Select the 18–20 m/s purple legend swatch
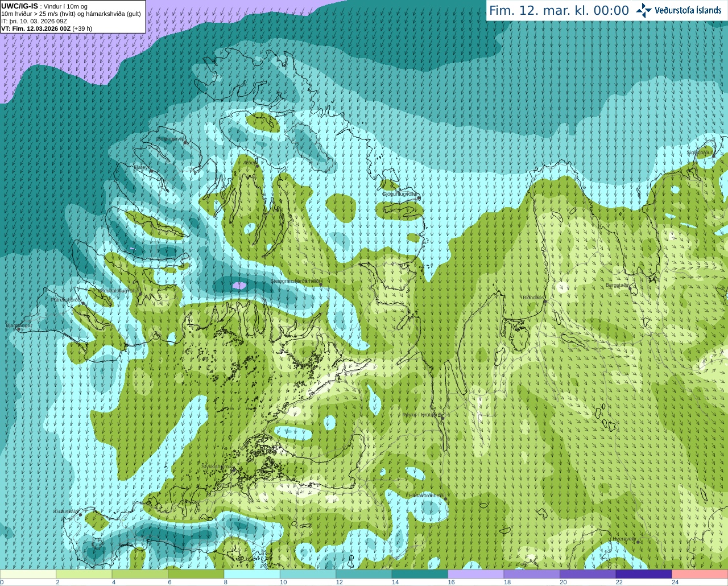The width and height of the screenshot is (728, 586). [532, 574]
